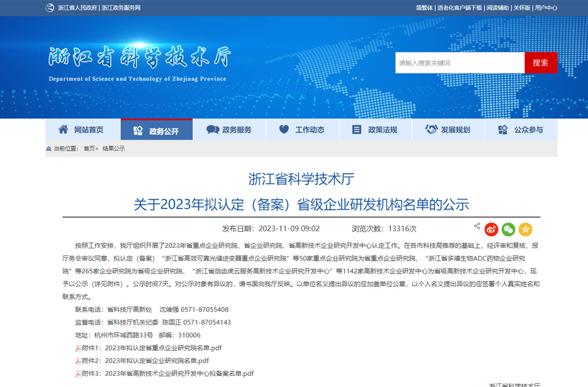The height and width of the screenshot is (387, 588).
Task: Click the 结果公示 breadcrumb link
Action: tap(114, 148)
